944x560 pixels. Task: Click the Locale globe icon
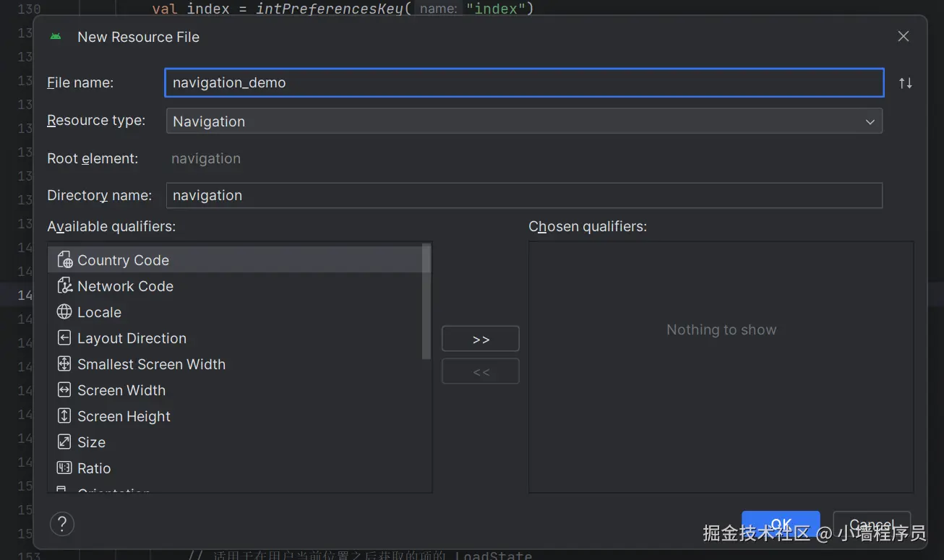tap(64, 312)
